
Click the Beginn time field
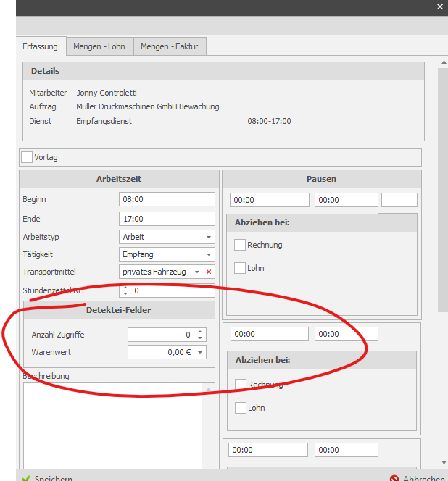coord(167,199)
